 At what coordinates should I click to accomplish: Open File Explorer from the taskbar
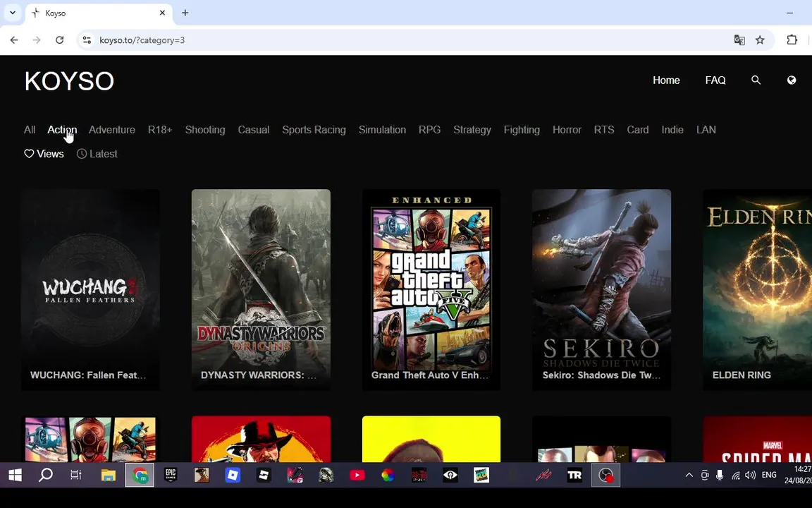(x=109, y=475)
